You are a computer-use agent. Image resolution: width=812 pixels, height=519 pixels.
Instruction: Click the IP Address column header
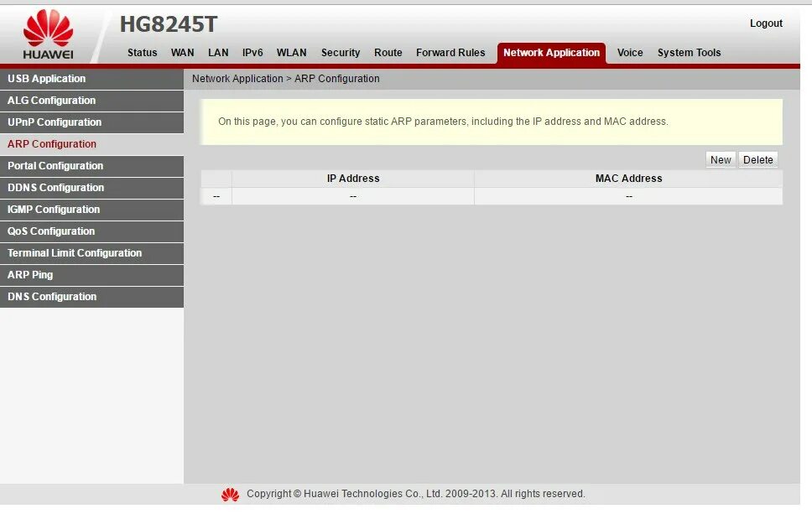tap(353, 179)
